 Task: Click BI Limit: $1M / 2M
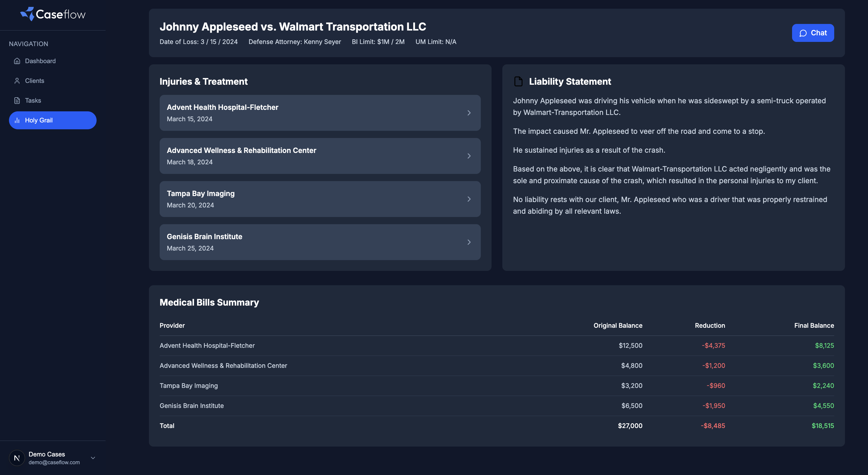[x=378, y=42]
